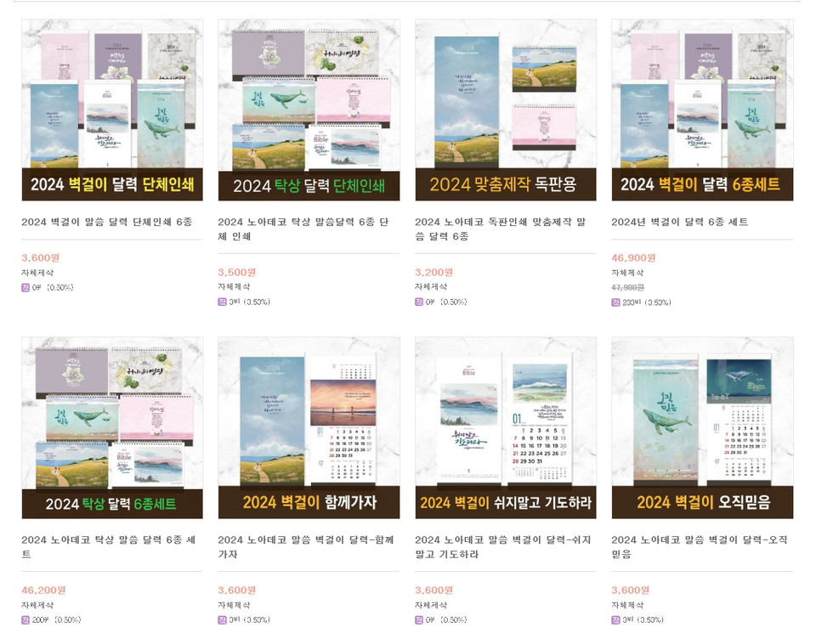Open the 2024 벽걸이 달력 단체인쇄 product image
816x644 pixels.
click(112, 110)
